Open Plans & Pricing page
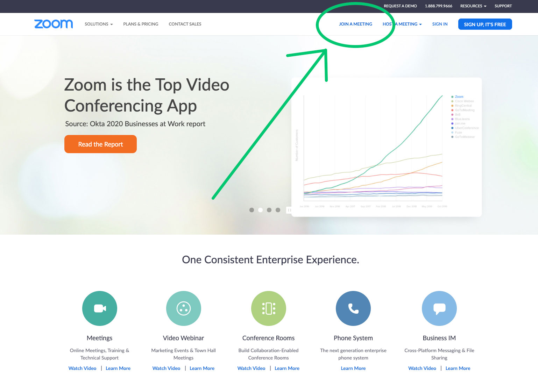Viewport: 538px width, 392px height. click(x=141, y=24)
